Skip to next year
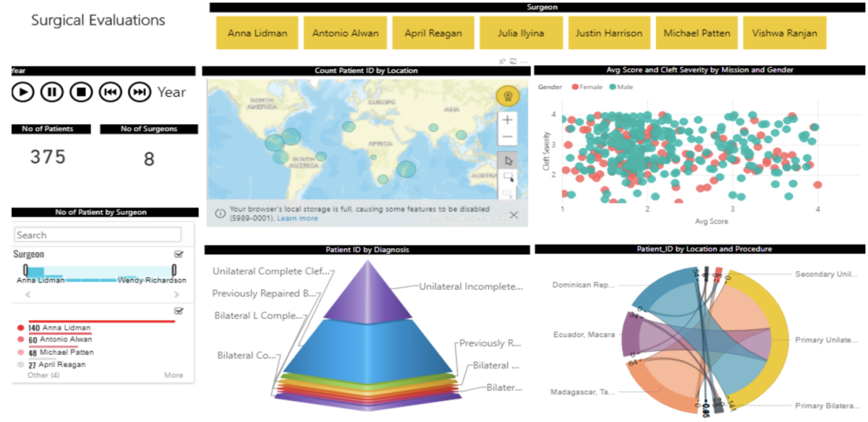 point(140,92)
